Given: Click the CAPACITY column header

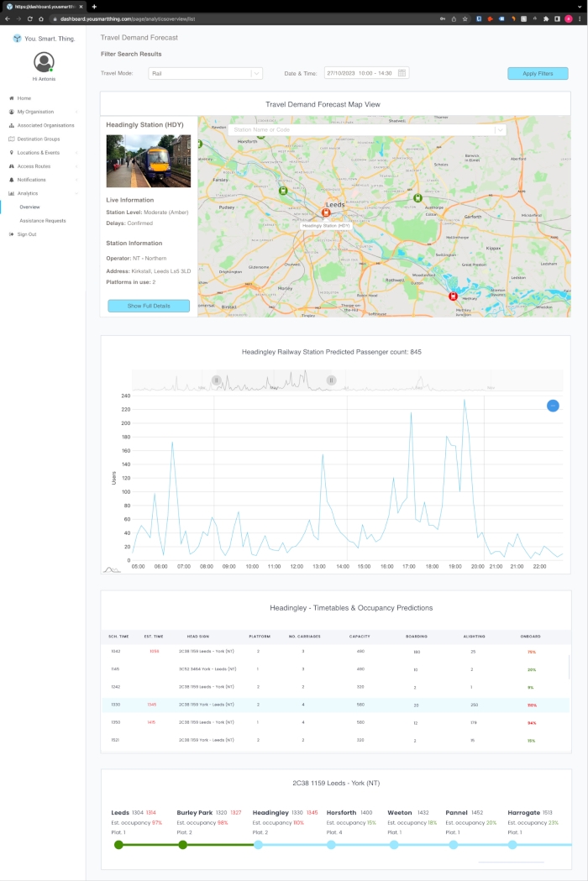Looking at the screenshot, I should click(360, 637).
